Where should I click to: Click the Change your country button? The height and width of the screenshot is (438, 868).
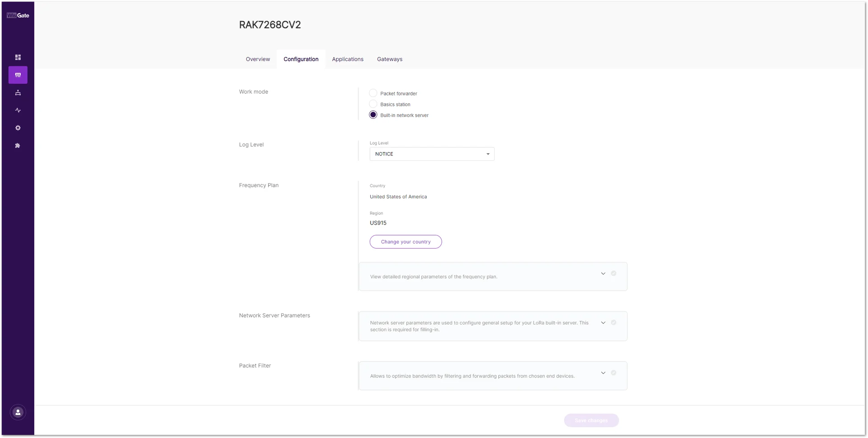pos(406,242)
